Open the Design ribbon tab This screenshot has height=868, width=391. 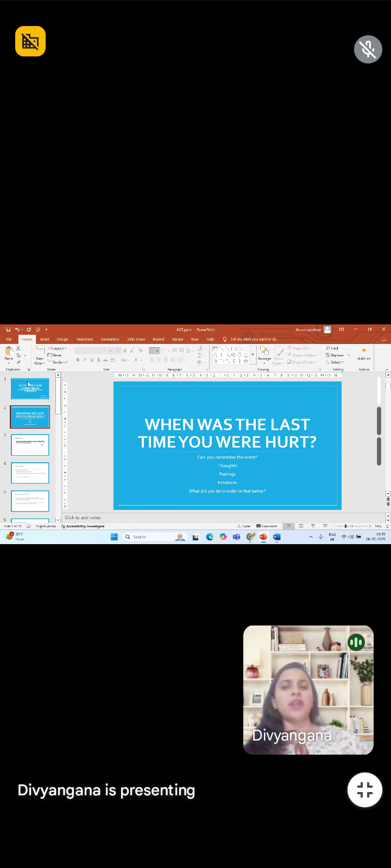pos(62,339)
